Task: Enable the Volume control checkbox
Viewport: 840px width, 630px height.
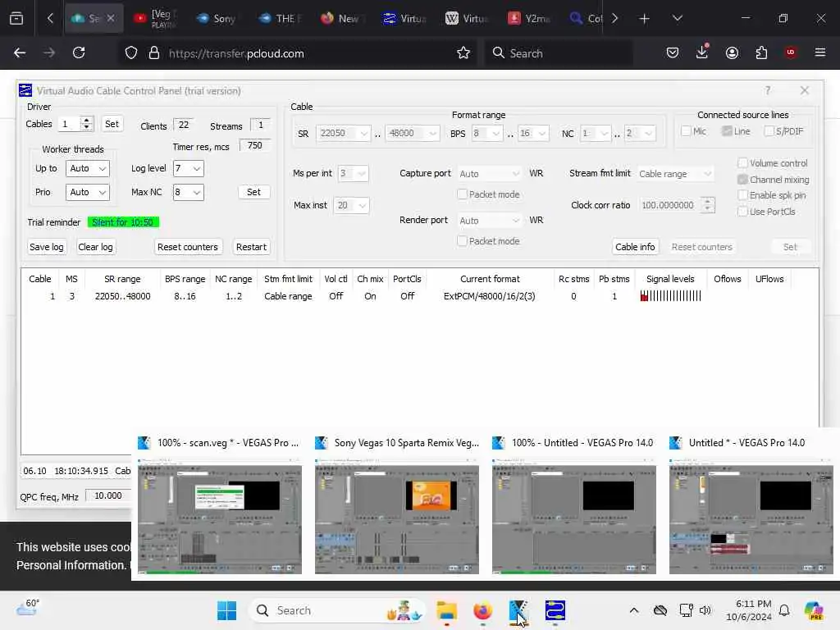Action: [742, 163]
